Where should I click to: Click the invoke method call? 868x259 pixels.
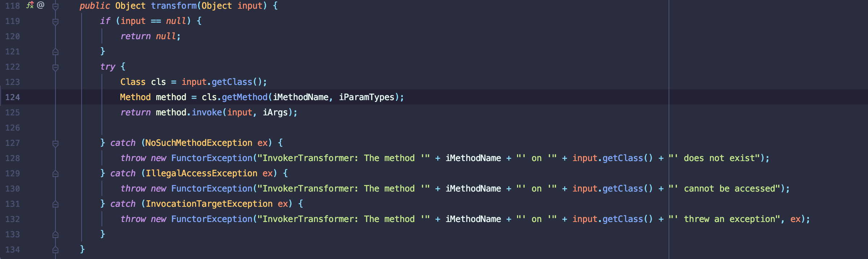207,112
